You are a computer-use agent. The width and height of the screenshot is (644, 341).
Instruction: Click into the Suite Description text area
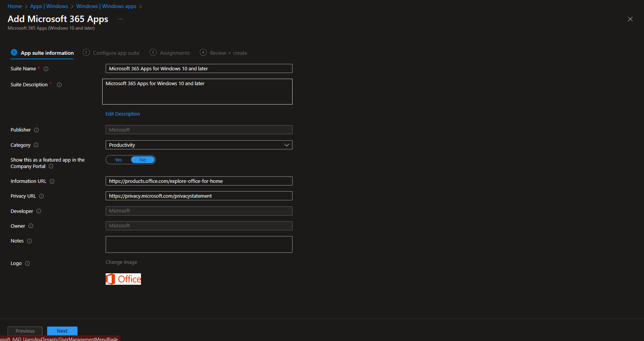[x=197, y=92]
